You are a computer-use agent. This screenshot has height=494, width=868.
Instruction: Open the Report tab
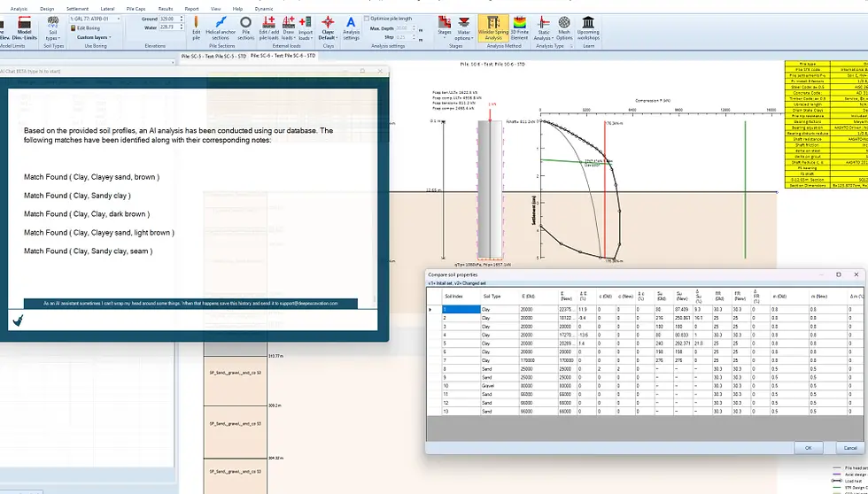[x=191, y=9]
